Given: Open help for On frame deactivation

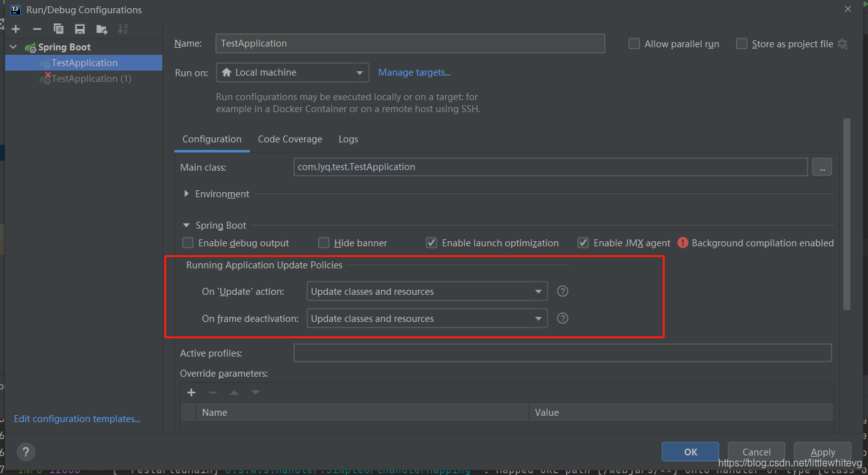Looking at the screenshot, I should (563, 318).
